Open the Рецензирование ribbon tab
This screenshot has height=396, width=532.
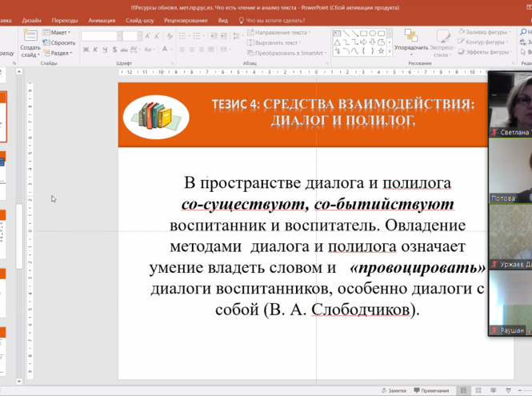point(186,20)
